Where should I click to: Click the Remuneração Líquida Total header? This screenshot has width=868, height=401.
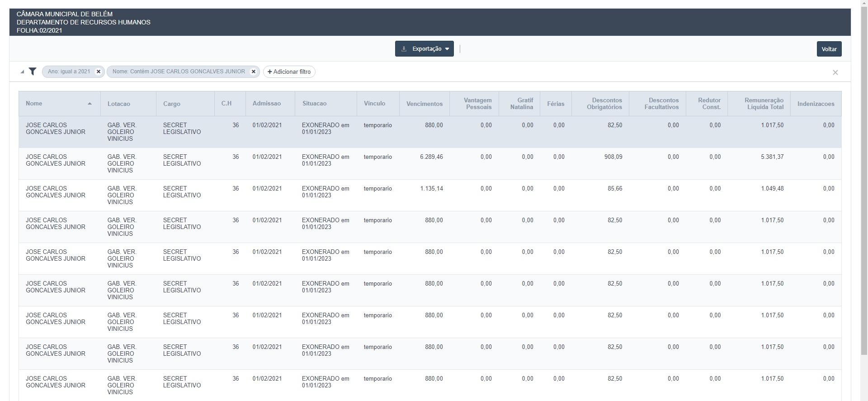click(764, 104)
